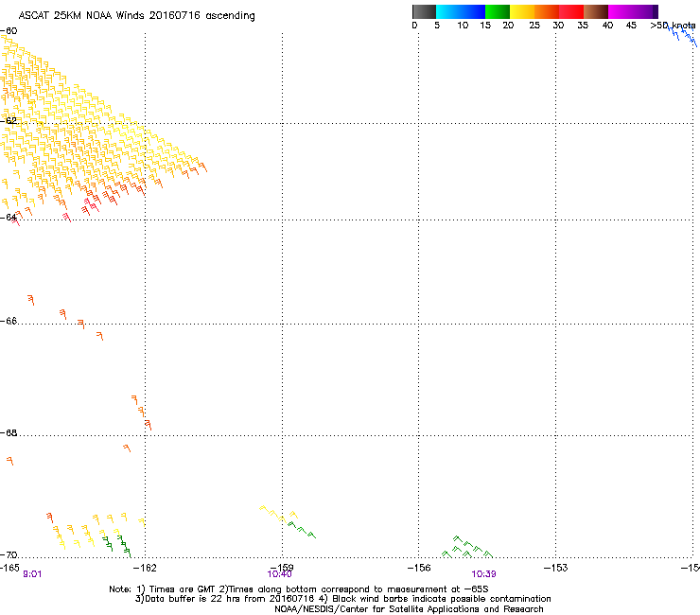This screenshot has width=700, height=615.
Task: Click the '0' label under the color bar
Action: (x=414, y=26)
